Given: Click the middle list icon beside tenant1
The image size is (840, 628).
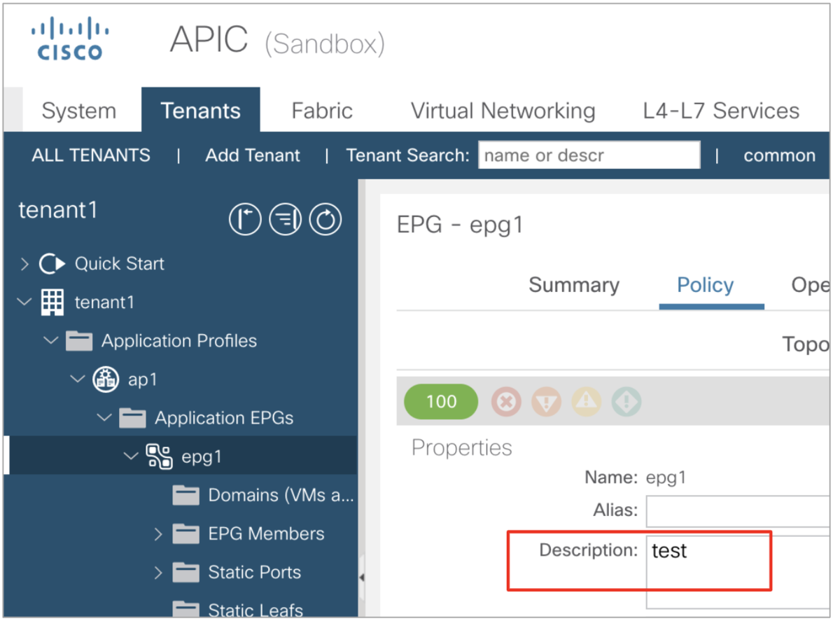Looking at the screenshot, I should [x=285, y=220].
